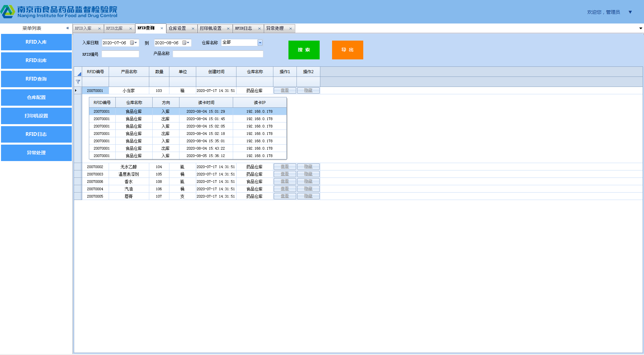
Task: Click the 产品名称 search input field
Action: (x=218, y=54)
